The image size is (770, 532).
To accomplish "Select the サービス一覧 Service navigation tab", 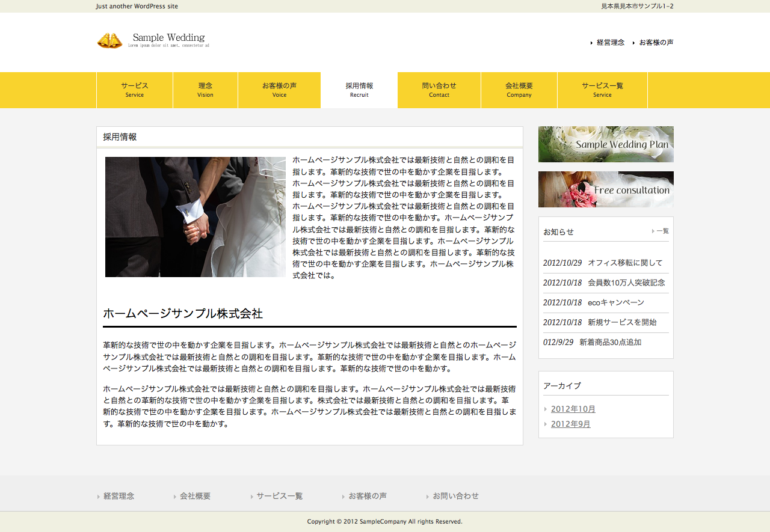I will pos(602,90).
